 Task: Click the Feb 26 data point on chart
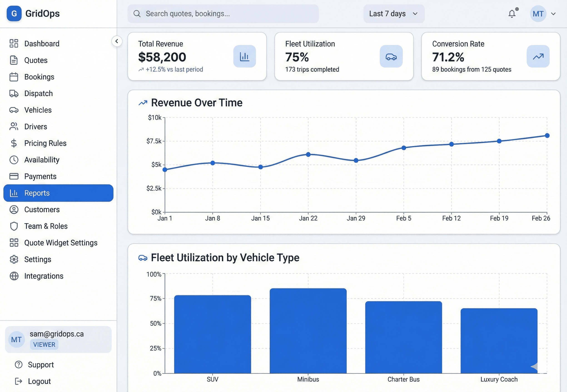tap(547, 136)
